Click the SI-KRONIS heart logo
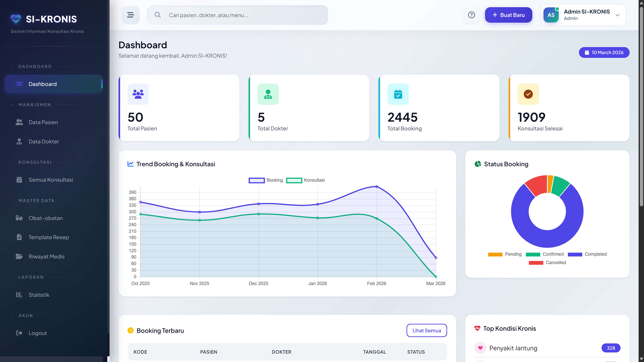The height and width of the screenshot is (362, 644). click(x=16, y=19)
